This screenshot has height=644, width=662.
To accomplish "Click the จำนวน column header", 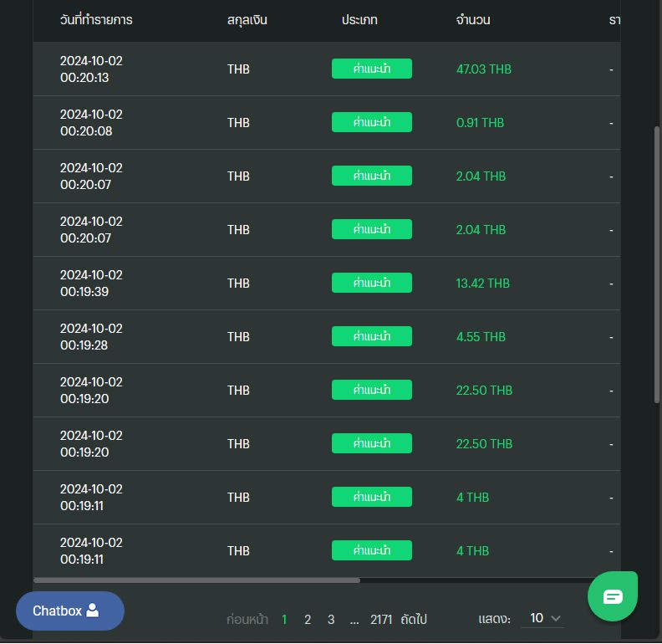I will (473, 20).
